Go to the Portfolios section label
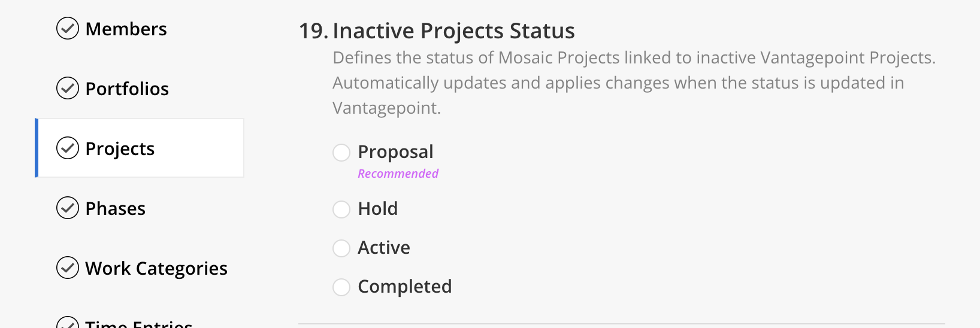The image size is (980, 328). (x=127, y=89)
